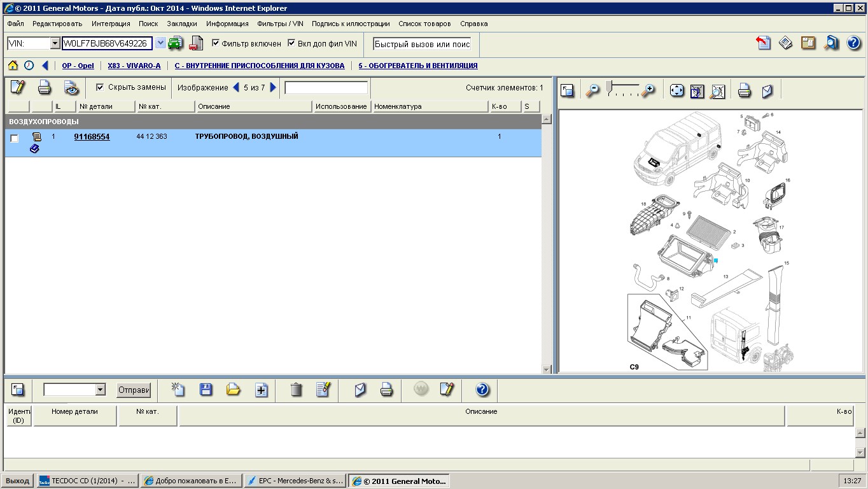Viewport: 868px width, 489px height.
Task: Click the home icon in breadcrumb bar
Action: pyautogui.click(x=13, y=66)
